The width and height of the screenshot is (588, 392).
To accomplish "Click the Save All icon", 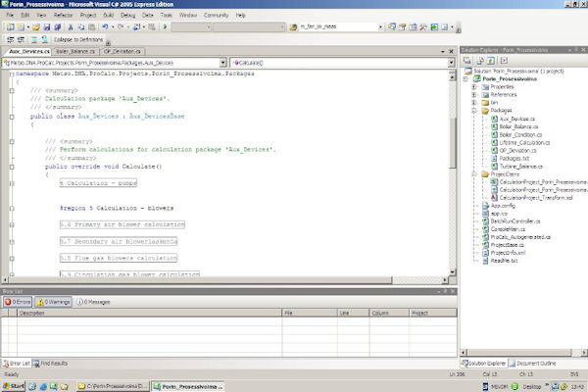I will [x=58, y=27].
